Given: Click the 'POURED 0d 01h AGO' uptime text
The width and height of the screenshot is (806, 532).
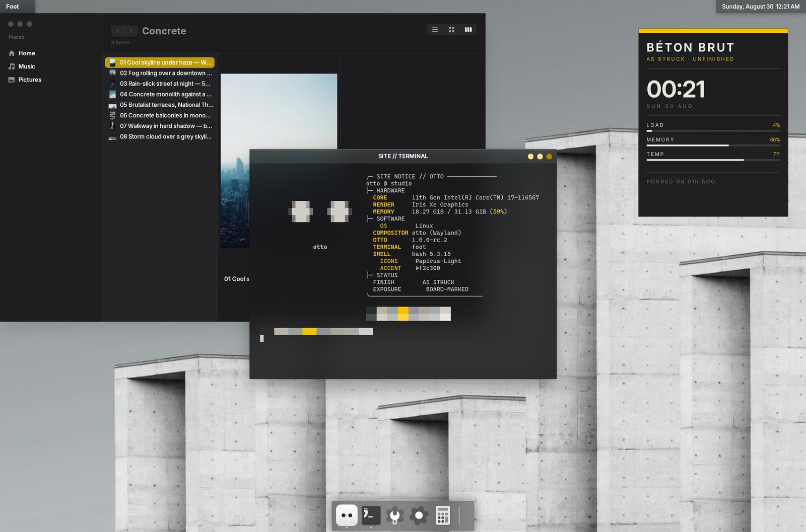Looking at the screenshot, I should (x=681, y=182).
